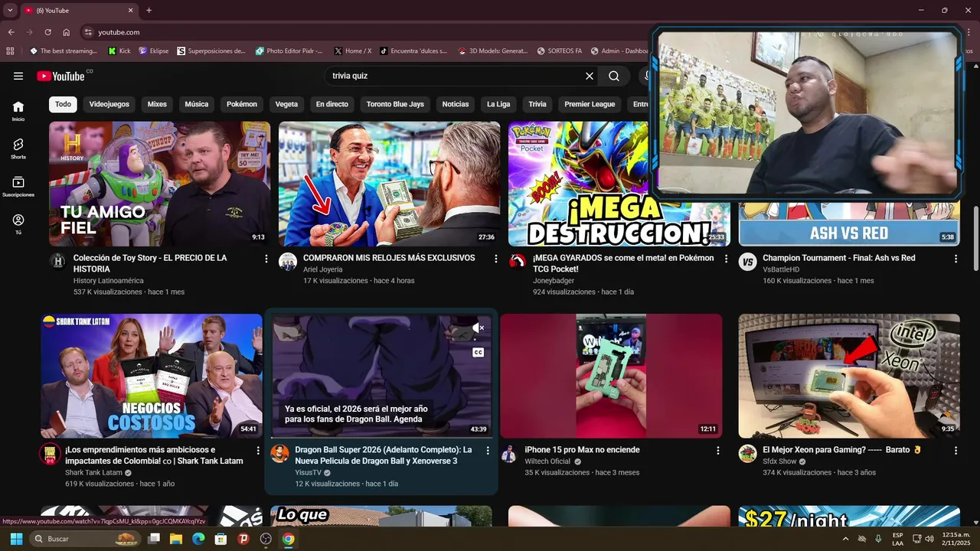Viewport: 980px width, 551px height.
Task: Open options for Dragon Ball Super 2026 video
Action: click(x=488, y=450)
